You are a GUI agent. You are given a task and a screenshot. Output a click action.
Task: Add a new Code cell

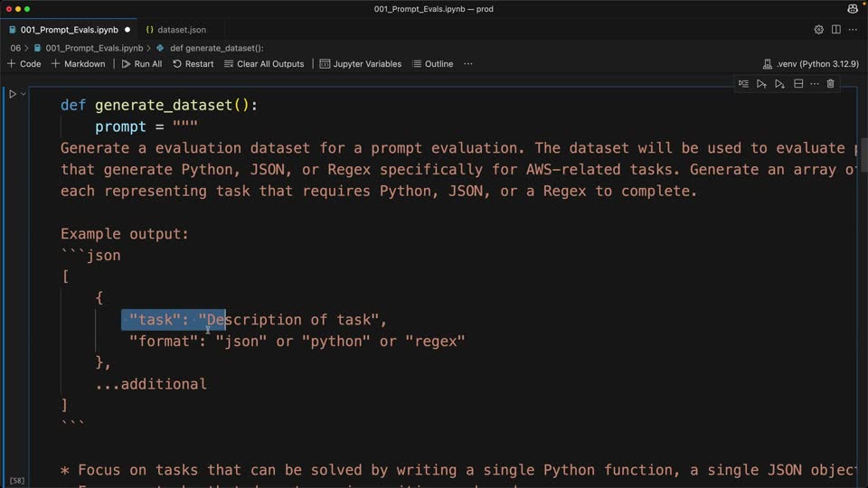click(24, 64)
